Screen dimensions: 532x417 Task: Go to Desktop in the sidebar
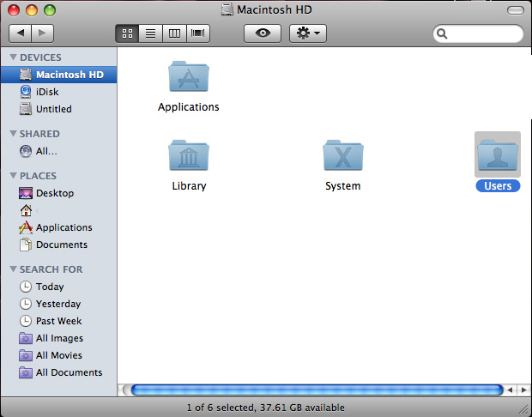(58, 193)
